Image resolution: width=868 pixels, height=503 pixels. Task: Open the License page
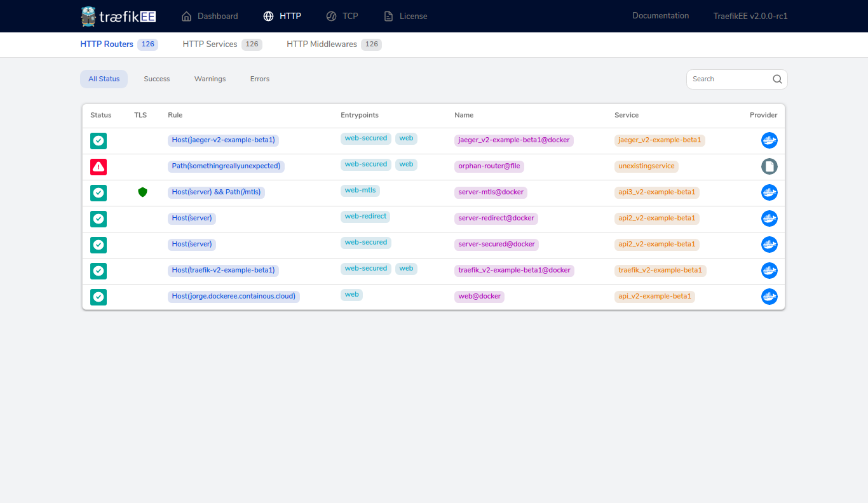[x=405, y=17]
